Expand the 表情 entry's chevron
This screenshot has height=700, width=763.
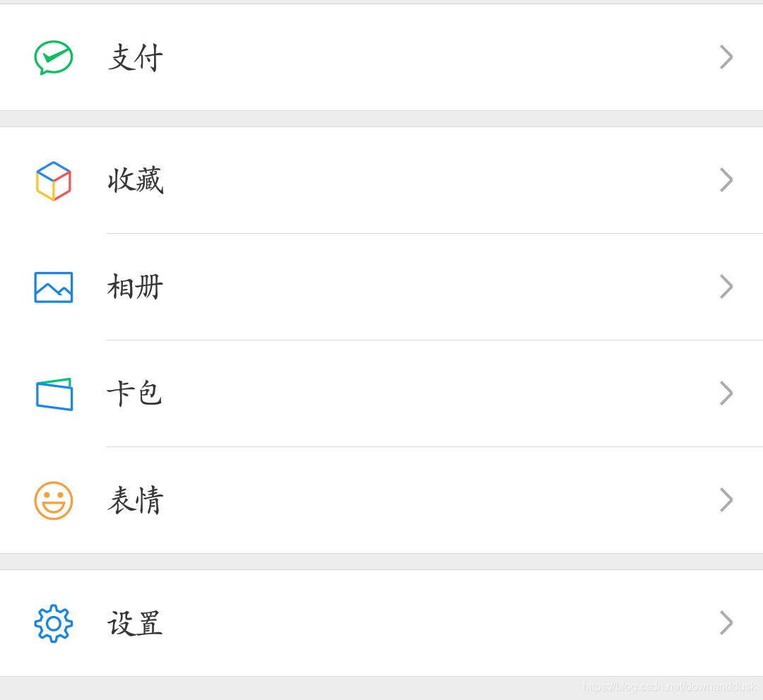pyautogui.click(x=726, y=500)
